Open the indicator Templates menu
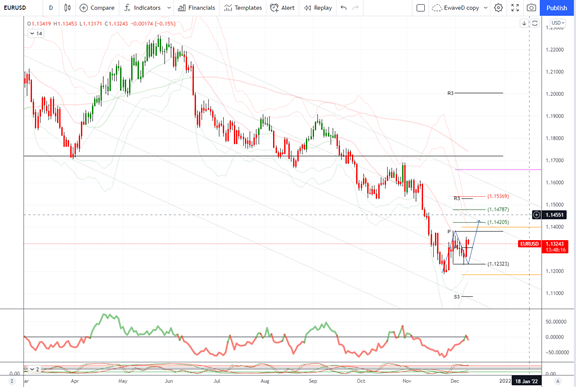Image resolution: width=576 pixels, height=387 pixels. pos(243,8)
